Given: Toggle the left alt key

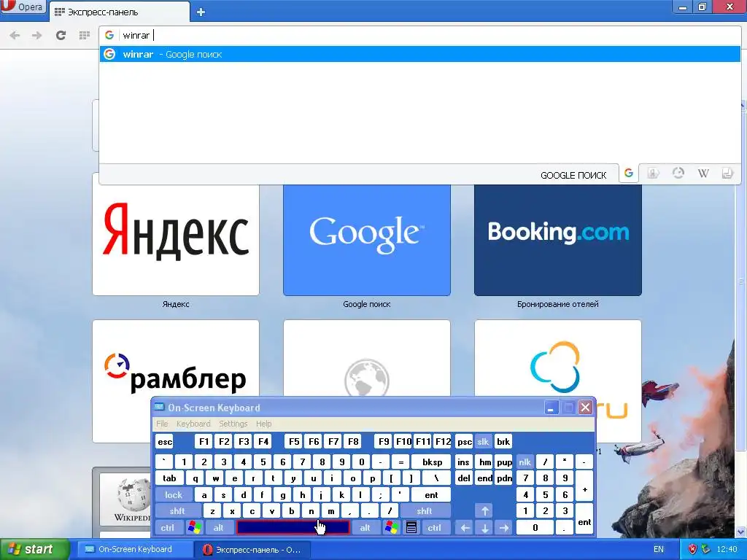Looking at the screenshot, I should 218,528.
